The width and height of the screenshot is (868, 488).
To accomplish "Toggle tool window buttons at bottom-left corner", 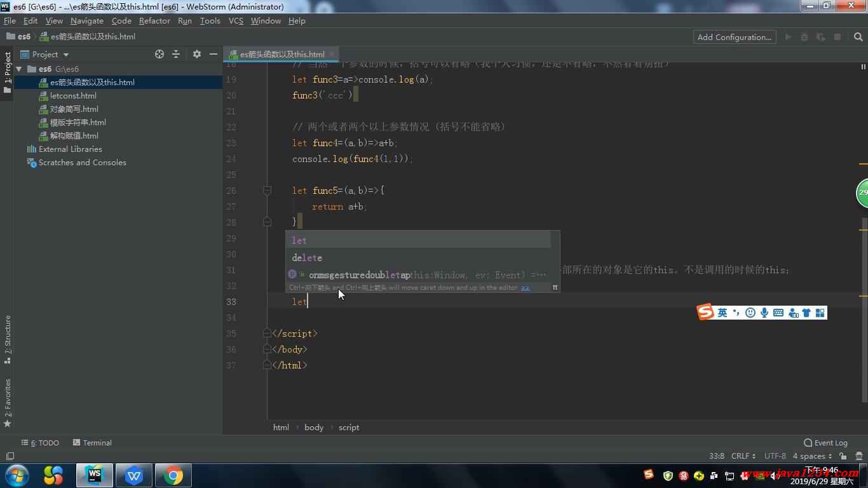I will click(10, 456).
